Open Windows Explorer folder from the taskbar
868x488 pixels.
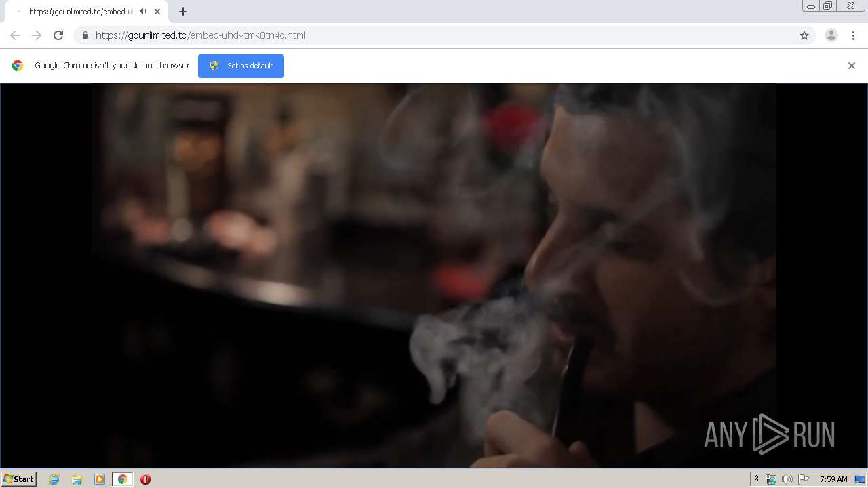77,479
